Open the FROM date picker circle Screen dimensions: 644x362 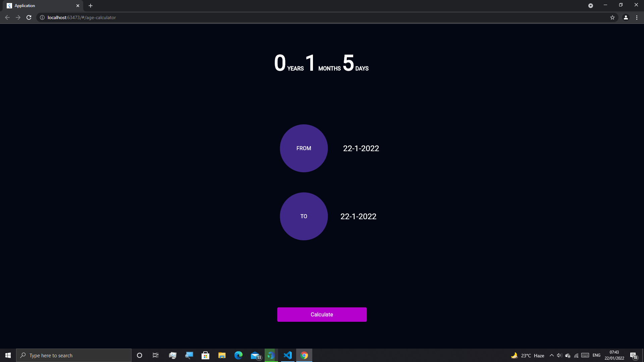point(304,148)
